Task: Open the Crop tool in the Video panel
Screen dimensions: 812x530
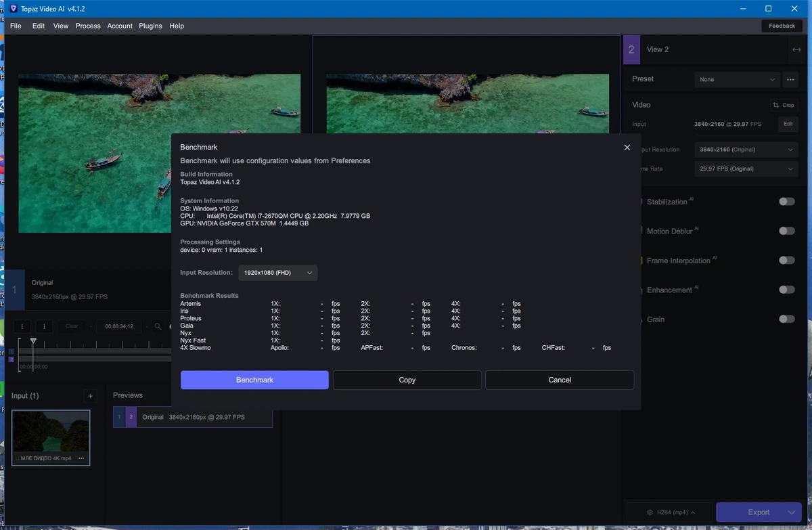Action: tap(784, 105)
